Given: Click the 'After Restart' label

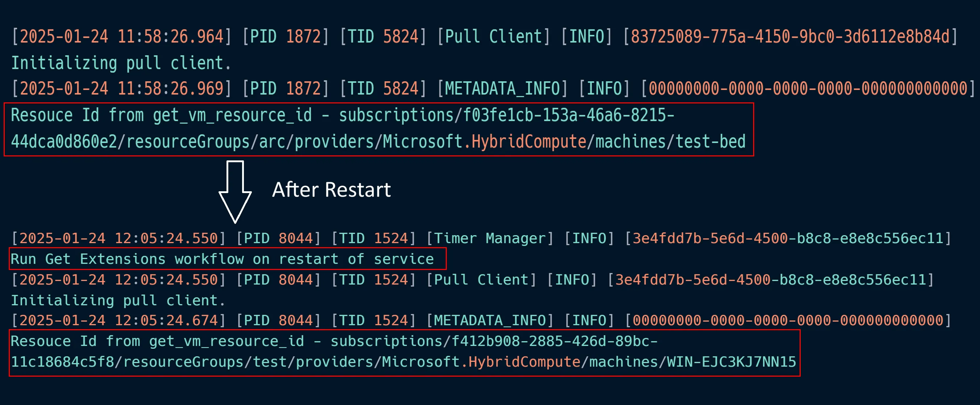Looking at the screenshot, I should tap(331, 190).
